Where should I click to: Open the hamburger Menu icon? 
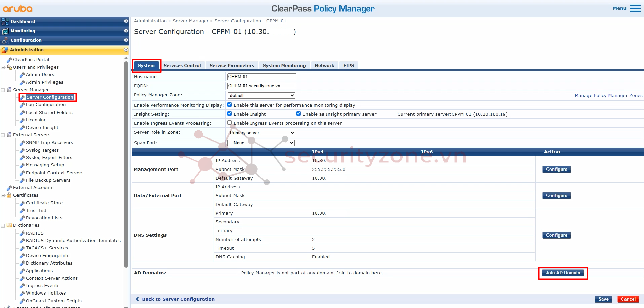pyautogui.click(x=635, y=8)
